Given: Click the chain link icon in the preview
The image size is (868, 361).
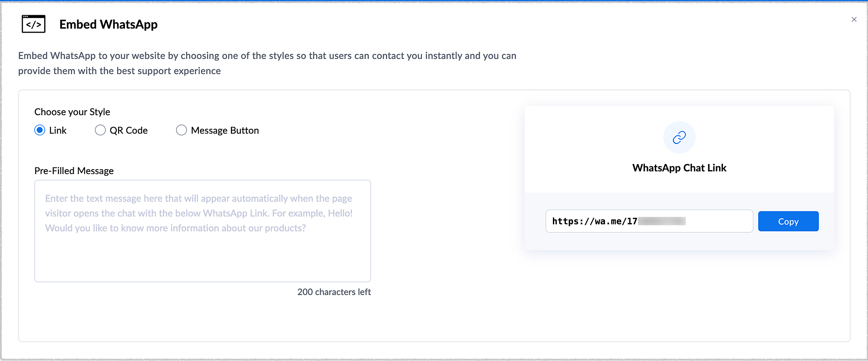Looking at the screenshot, I should pyautogui.click(x=679, y=138).
